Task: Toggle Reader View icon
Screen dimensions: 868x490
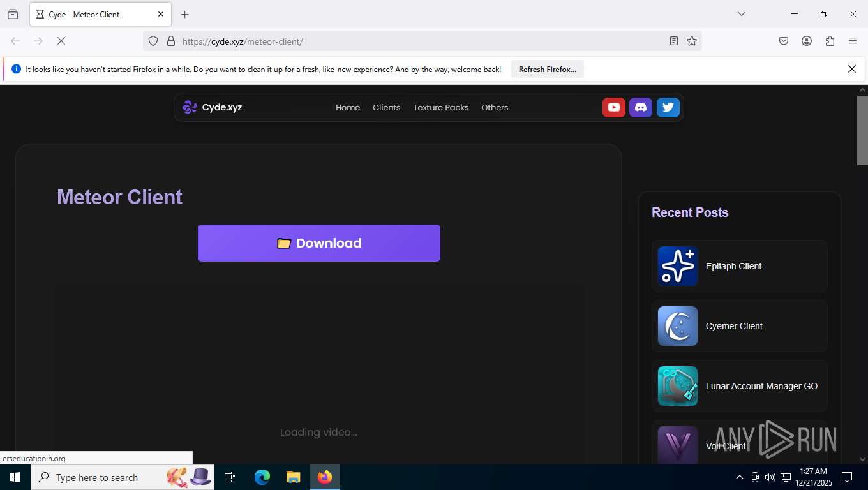Action: pyautogui.click(x=674, y=41)
